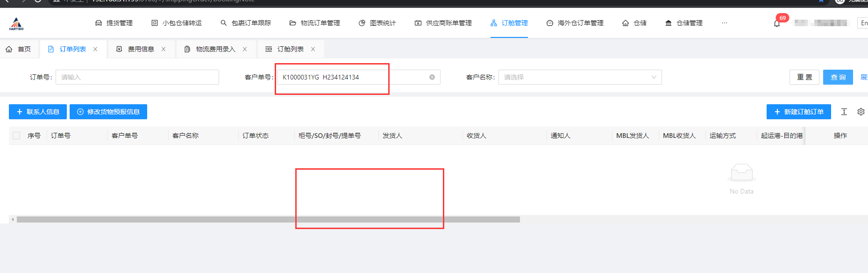Open the more menu items ellipsis

(724, 23)
